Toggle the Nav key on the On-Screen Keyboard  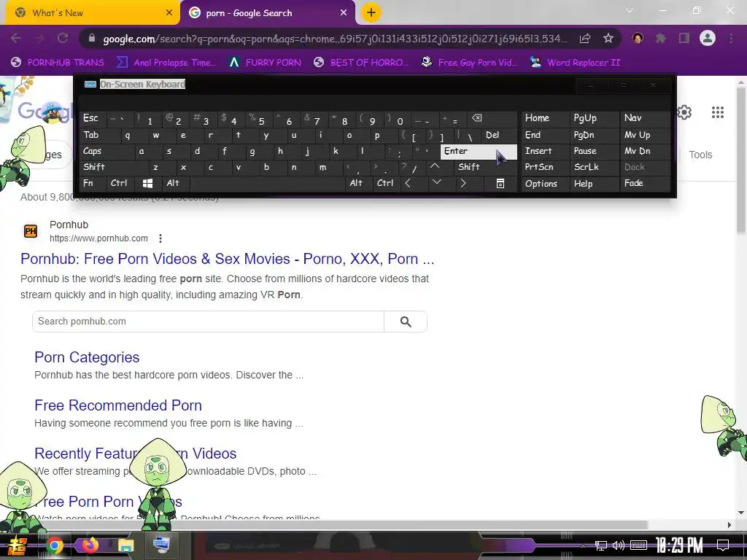646,118
